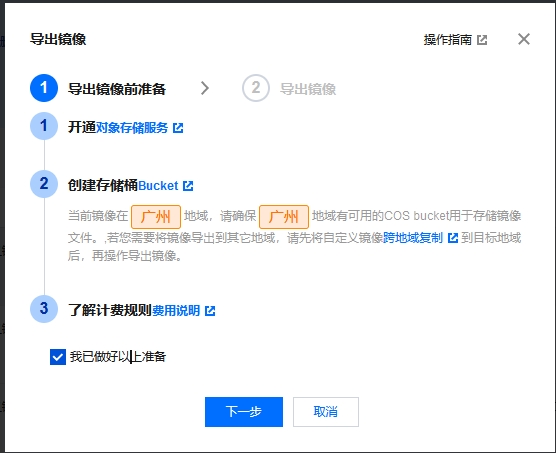Open the 跨地域复制 link

coord(413,238)
